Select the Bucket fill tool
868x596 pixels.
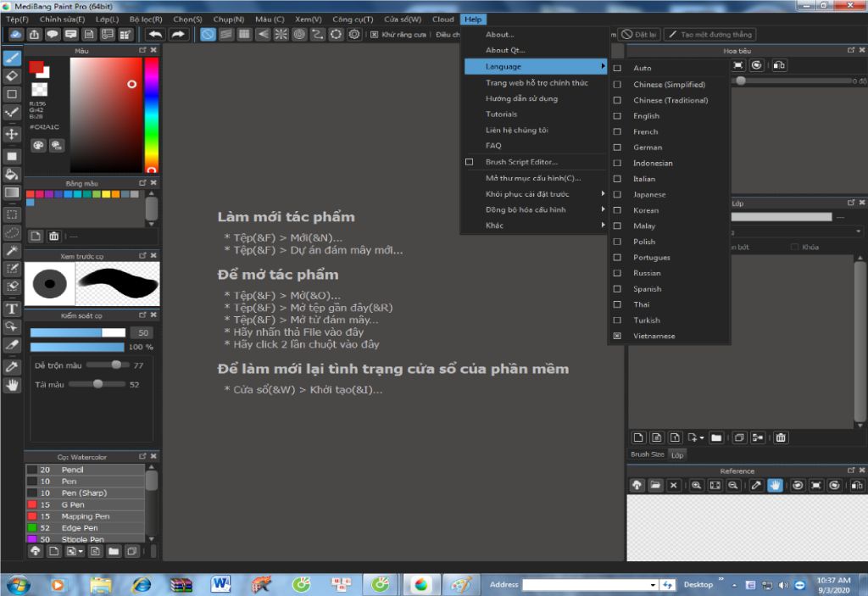click(12, 175)
